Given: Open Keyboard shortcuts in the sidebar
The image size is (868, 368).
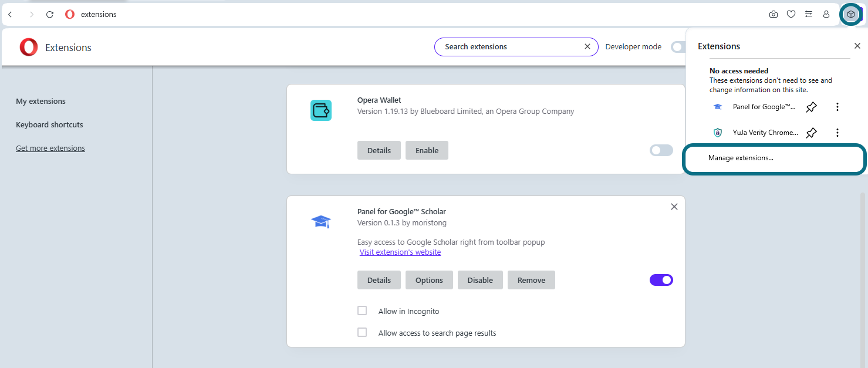Looking at the screenshot, I should pos(49,125).
